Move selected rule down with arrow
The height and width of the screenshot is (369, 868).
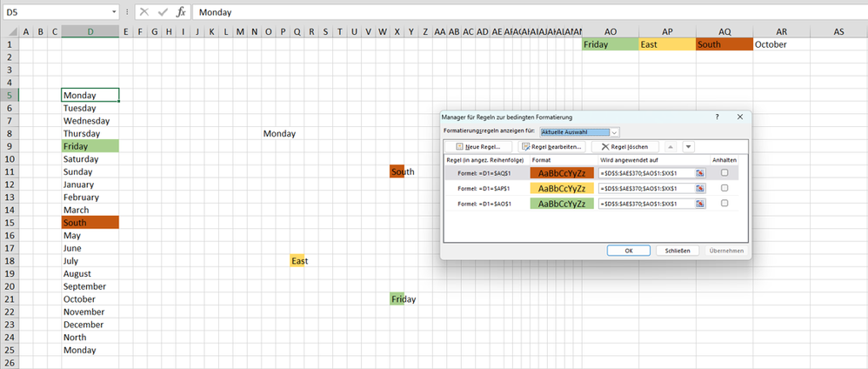click(688, 147)
